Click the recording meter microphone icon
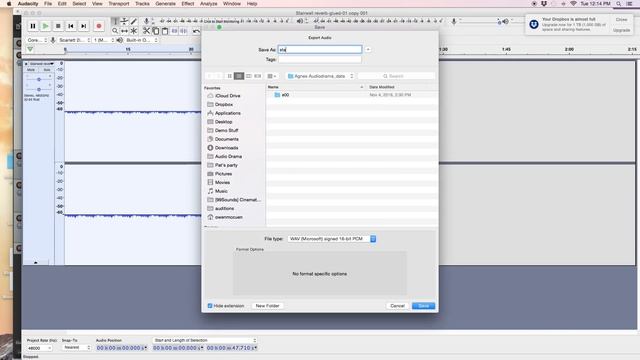The width and height of the screenshot is (640, 360). coord(146,21)
